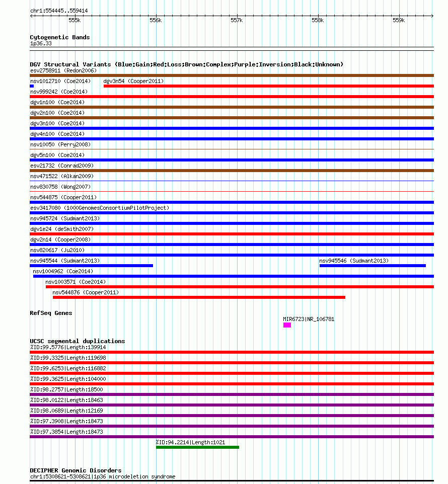Open dgv4n100 (Coe2014) variant
Viewport: 448px width, 484px height.
[57, 134]
